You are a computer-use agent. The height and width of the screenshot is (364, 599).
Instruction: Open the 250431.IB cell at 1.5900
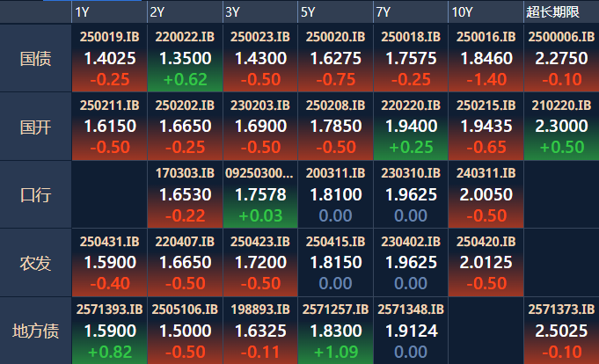109,263
